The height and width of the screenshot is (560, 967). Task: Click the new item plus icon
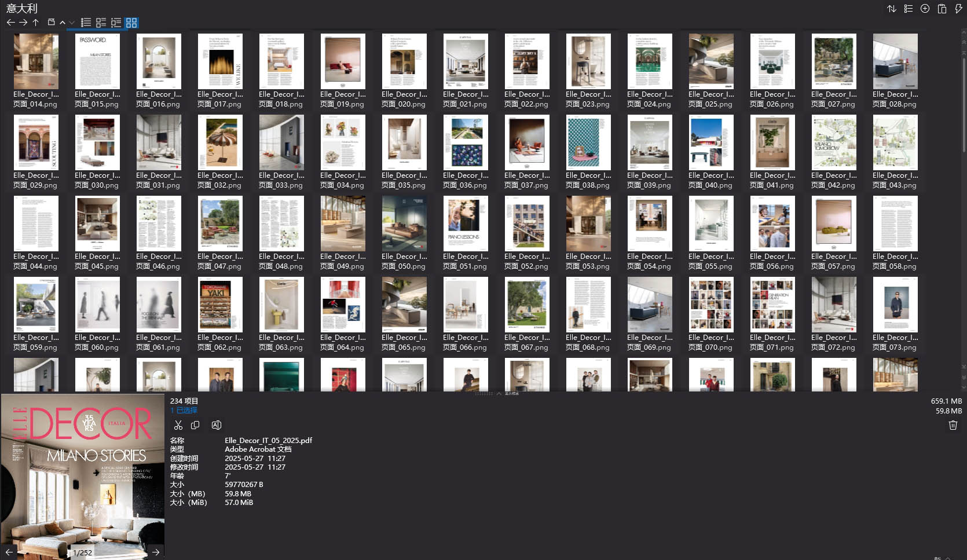[x=925, y=9]
